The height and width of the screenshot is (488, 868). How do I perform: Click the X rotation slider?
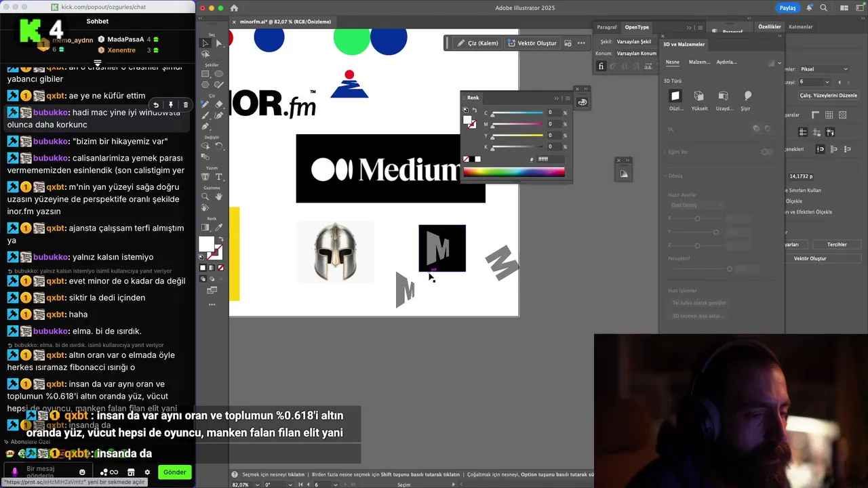click(697, 218)
